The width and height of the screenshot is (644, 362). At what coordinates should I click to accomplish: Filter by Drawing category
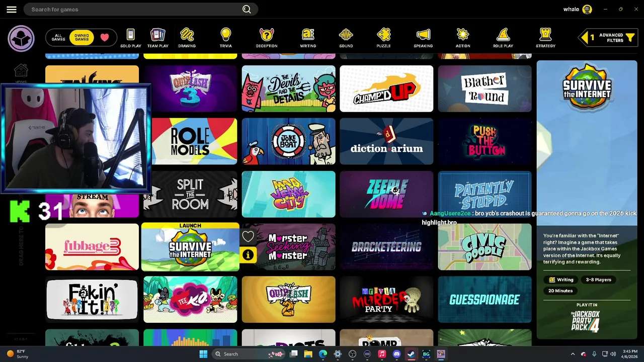click(x=187, y=38)
